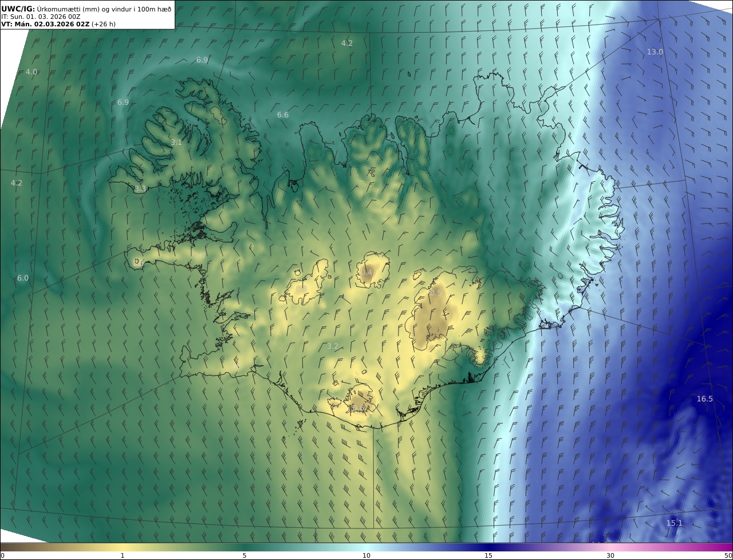Click the map value label '13.0'
Image resolution: width=733 pixels, height=560 pixels.
click(x=655, y=52)
